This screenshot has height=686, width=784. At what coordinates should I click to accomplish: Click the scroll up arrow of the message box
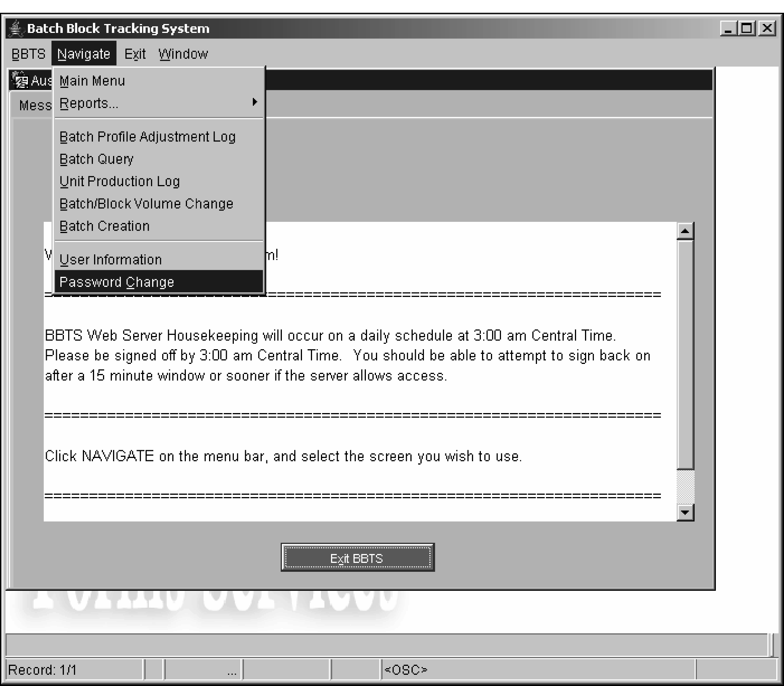point(685,232)
